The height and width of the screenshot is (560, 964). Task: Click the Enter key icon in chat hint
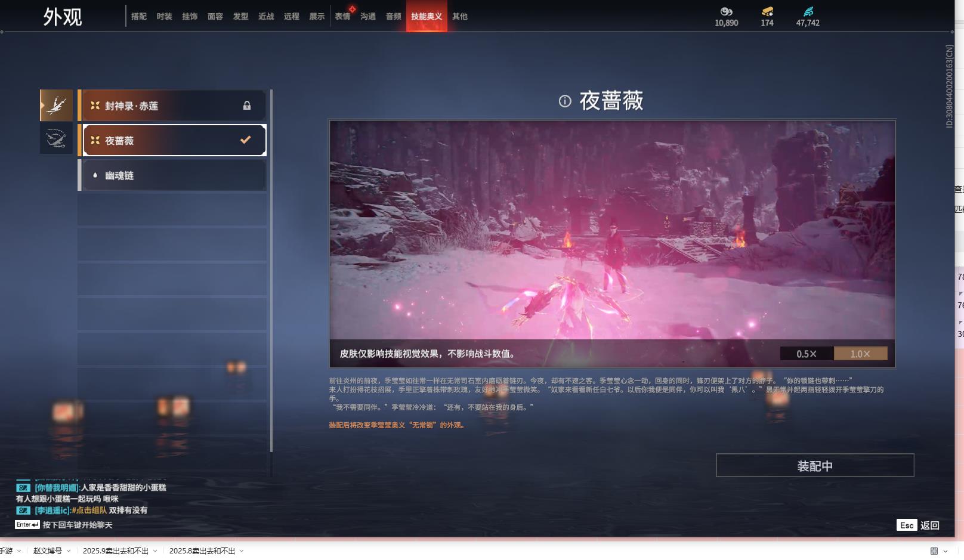click(27, 525)
